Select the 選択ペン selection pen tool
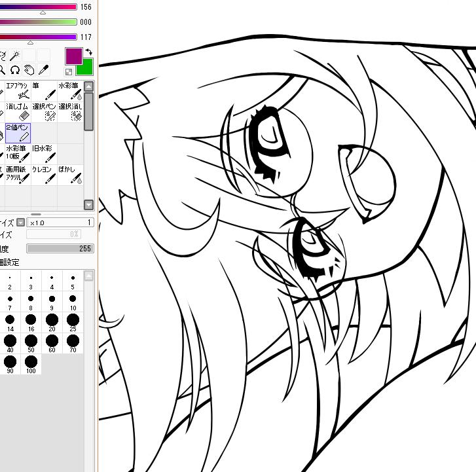476x472 pixels. [x=44, y=112]
